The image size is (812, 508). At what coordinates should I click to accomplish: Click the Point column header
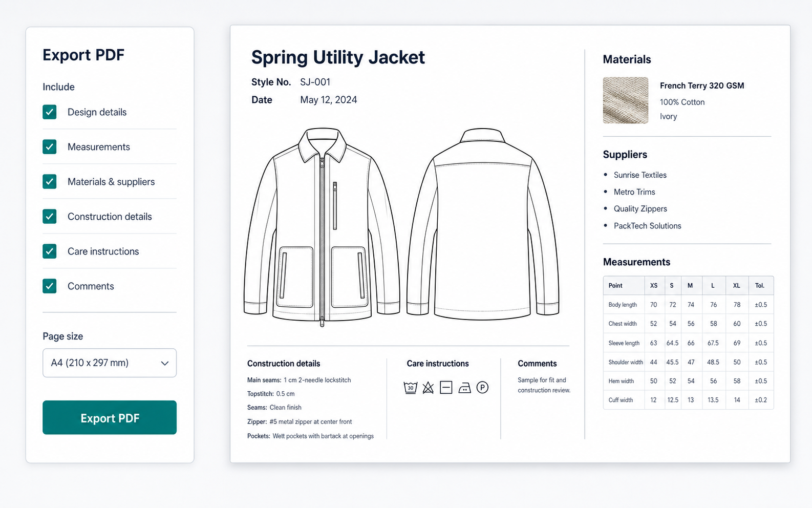click(615, 286)
